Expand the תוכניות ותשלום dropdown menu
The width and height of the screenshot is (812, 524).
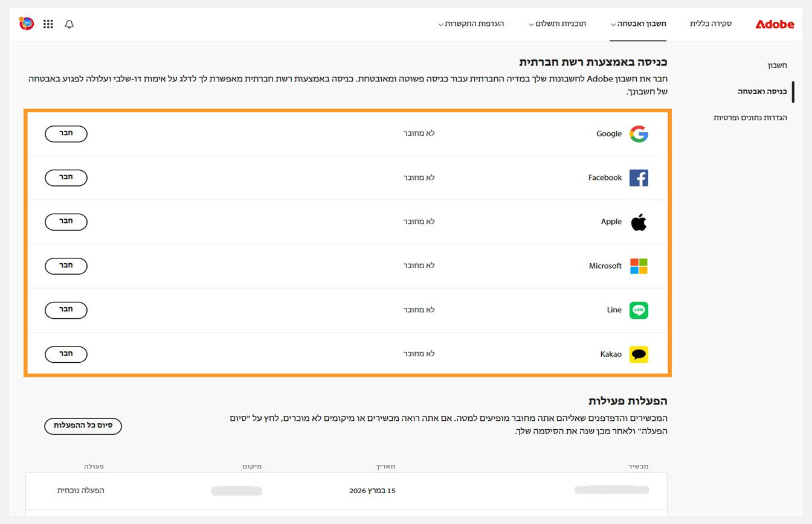556,24
